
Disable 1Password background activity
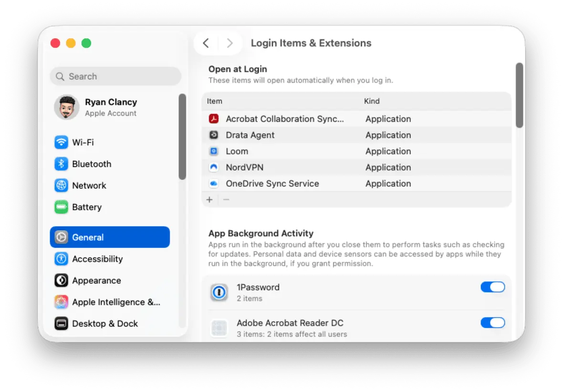(x=493, y=287)
